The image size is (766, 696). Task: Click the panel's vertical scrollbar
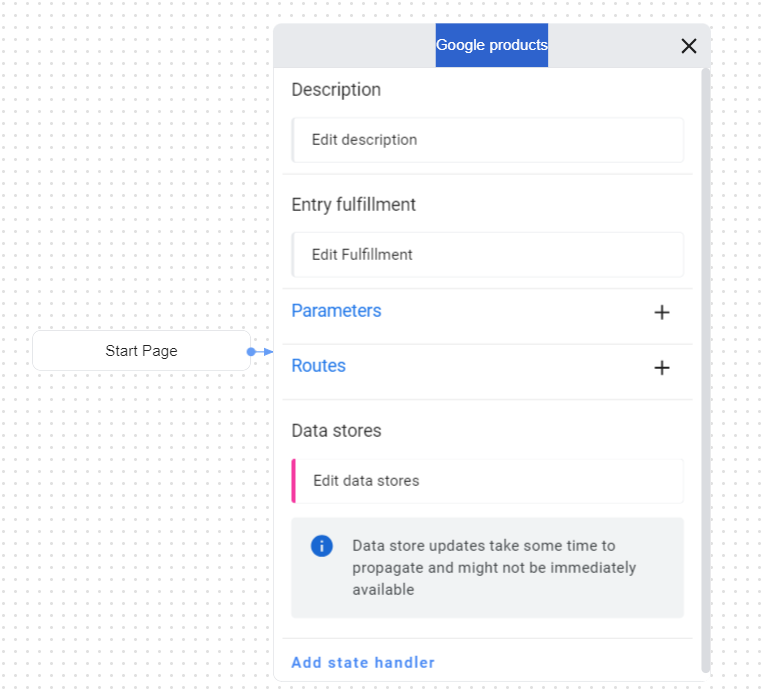point(705,370)
